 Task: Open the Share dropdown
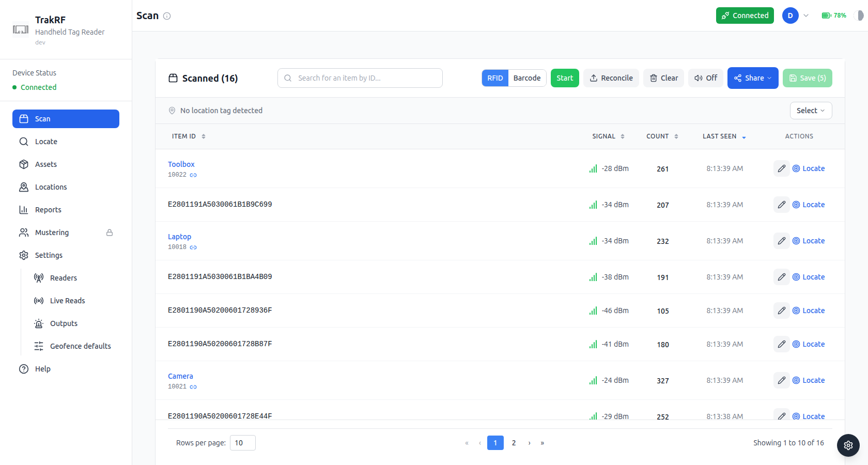point(753,78)
